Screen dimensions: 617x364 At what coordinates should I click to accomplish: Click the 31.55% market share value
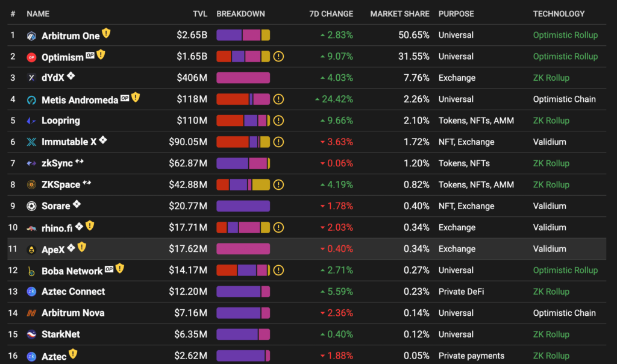coord(413,57)
